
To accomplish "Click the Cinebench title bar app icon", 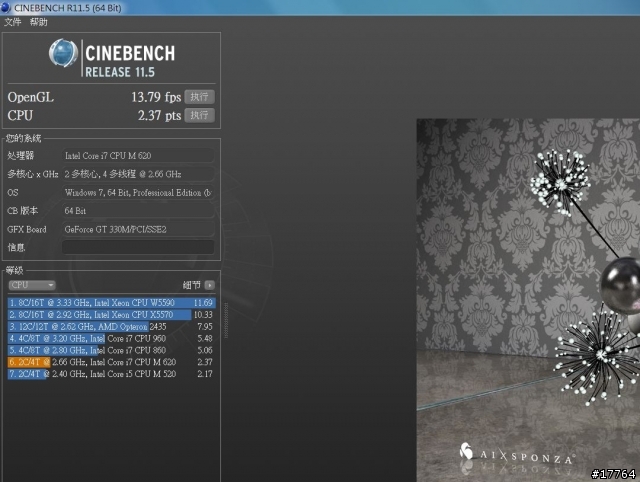I will (x=6, y=7).
